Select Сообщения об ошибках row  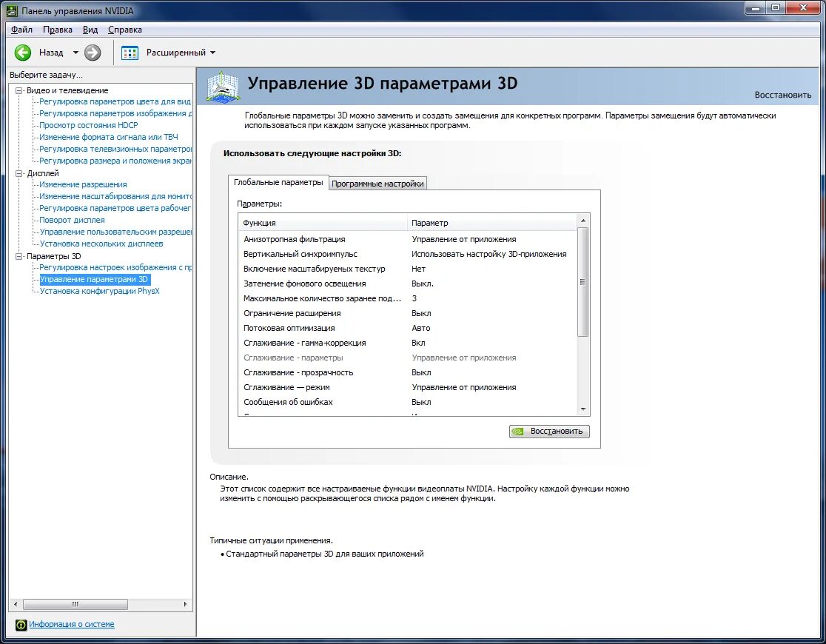pyautogui.click(x=409, y=402)
